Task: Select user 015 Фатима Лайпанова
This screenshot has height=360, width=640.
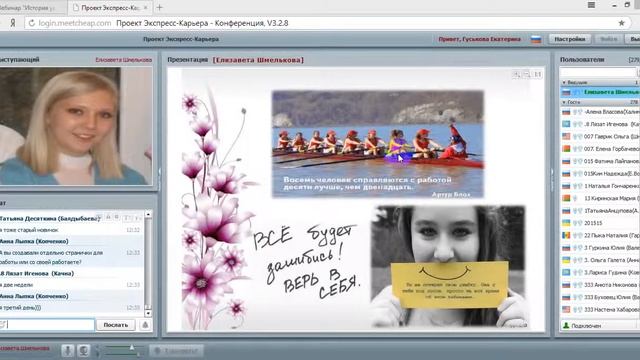Action: click(x=600, y=161)
